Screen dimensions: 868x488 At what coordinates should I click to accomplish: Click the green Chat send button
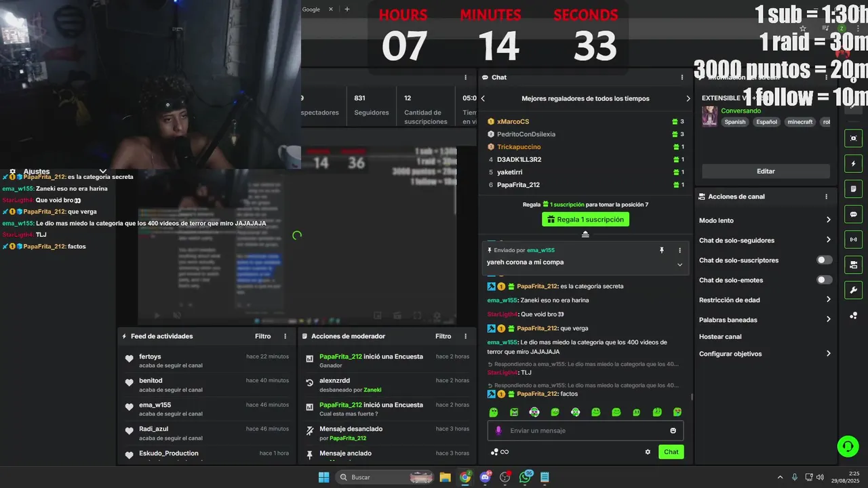671,452
